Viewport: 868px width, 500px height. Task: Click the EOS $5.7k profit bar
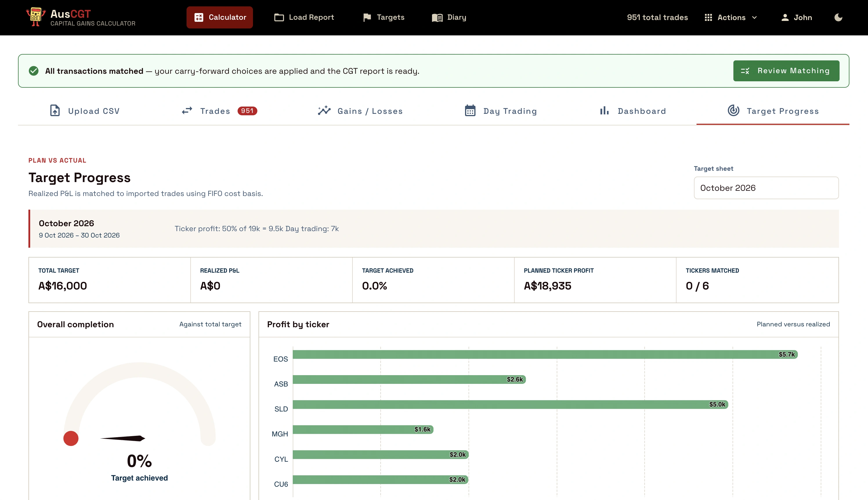tap(545, 355)
